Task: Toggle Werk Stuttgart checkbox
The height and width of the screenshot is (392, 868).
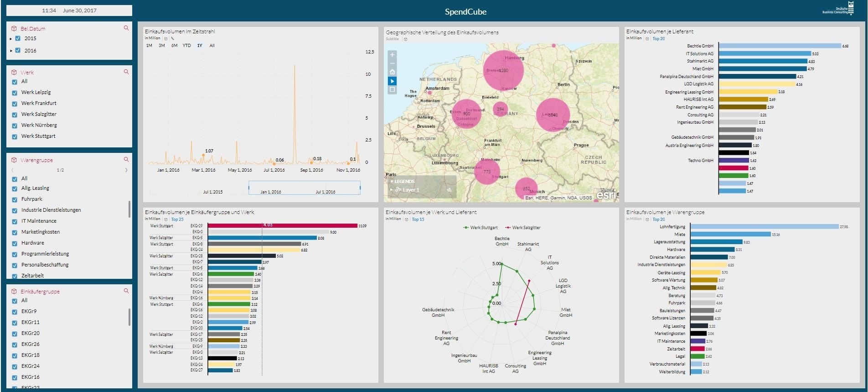Action: click(x=15, y=136)
